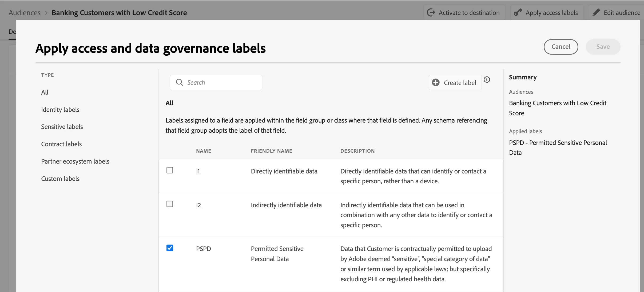Viewport: 644px width, 292px height.
Task: Click the DESCRIPTION column header
Action: coord(357,151)
